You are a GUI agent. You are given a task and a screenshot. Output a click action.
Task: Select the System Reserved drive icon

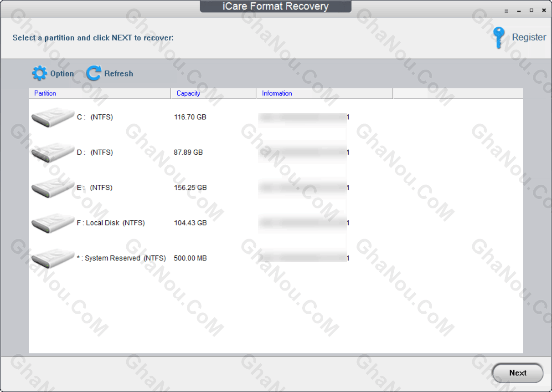[x=53, y=259]
